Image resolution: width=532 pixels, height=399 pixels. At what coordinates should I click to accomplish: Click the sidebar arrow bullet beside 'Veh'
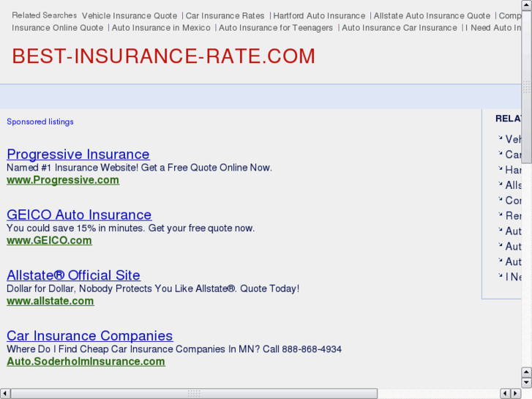coord(500,138)
